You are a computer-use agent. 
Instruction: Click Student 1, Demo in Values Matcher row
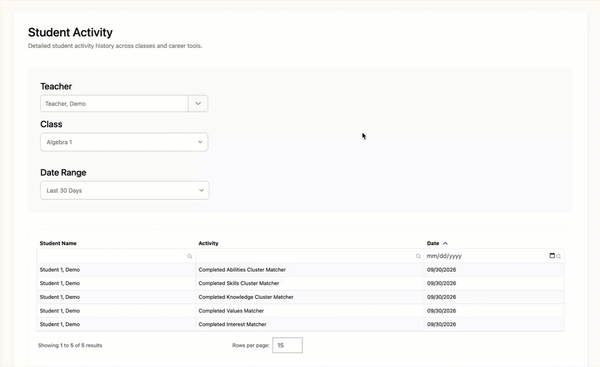(x=60, y=311)
